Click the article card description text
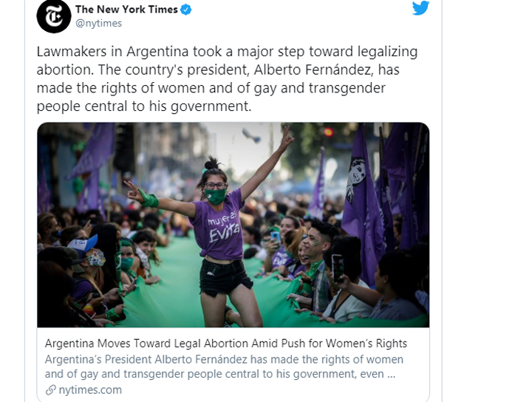Viewport: 532px width, 402px height. pyautogui.click(x=225, y=367)
